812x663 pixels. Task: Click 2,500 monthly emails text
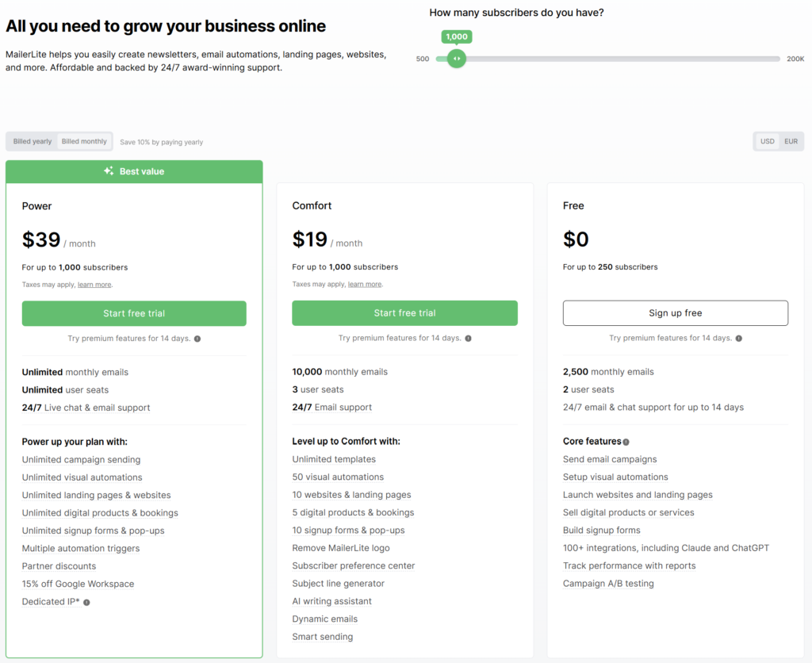point(608,371)
